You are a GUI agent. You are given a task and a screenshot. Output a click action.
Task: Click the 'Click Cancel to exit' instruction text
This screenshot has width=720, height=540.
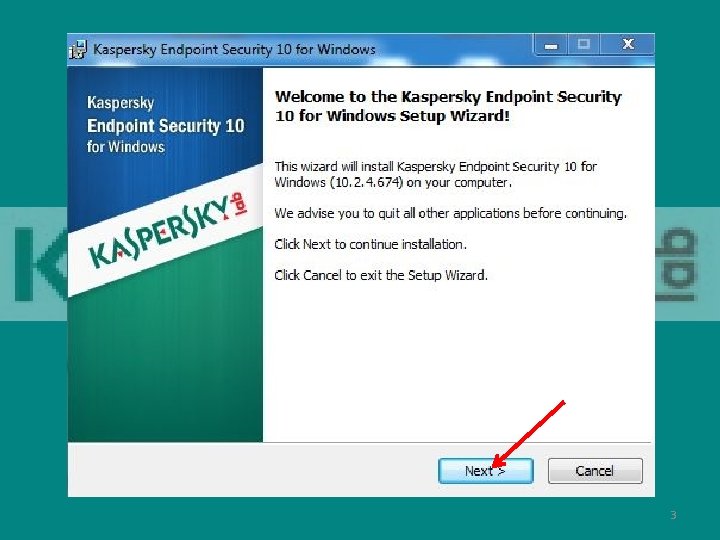(381, 275)
